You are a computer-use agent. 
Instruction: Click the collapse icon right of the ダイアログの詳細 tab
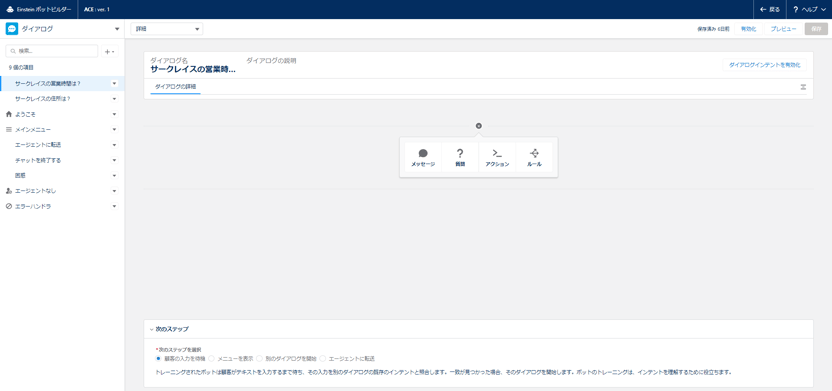(x=803, y=86)
